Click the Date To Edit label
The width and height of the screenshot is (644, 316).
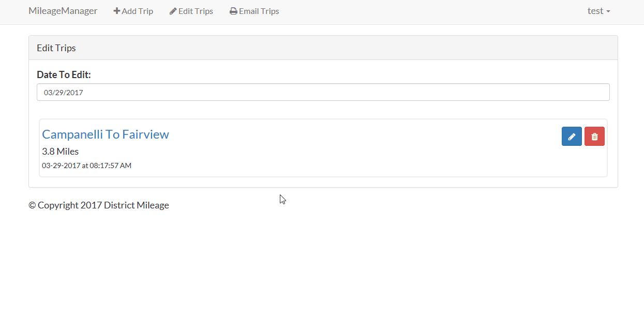[x=64, y=74]
